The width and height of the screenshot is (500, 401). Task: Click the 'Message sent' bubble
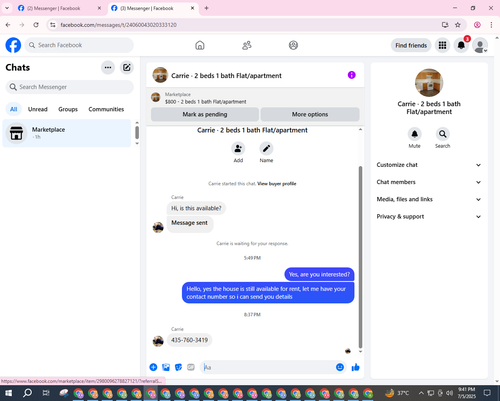[189, 223]
